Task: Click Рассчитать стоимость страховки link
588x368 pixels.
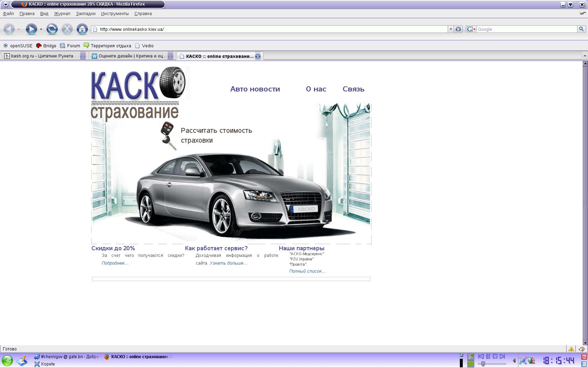Action: (x=216, y=135)
